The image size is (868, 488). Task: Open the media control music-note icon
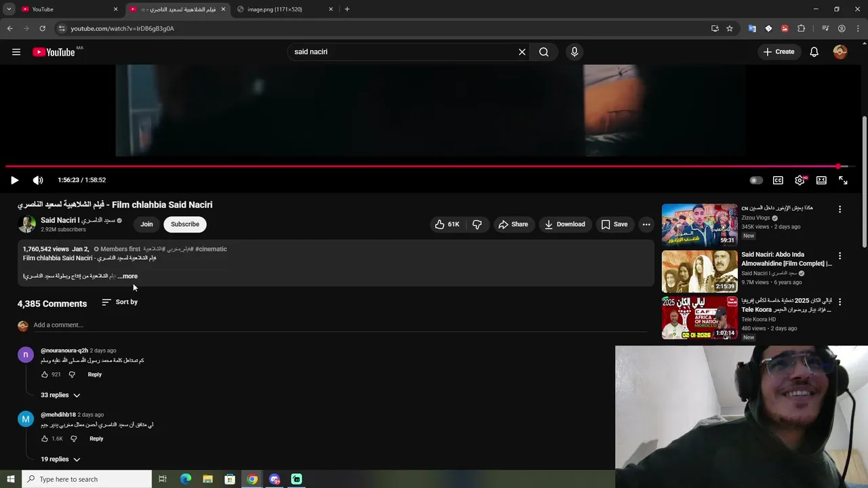click(x=825, y=28)
